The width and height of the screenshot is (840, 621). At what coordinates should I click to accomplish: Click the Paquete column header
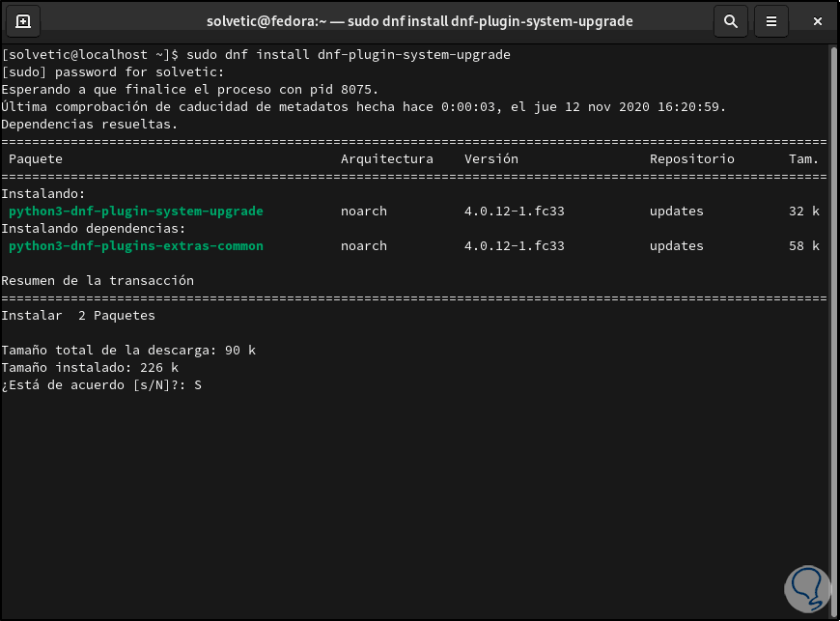tap(36, 158)
